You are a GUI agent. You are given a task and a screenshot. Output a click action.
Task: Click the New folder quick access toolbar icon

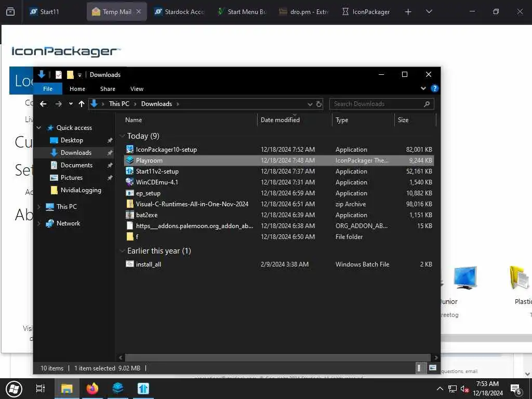pyautogui.click(x=70, y=75)
